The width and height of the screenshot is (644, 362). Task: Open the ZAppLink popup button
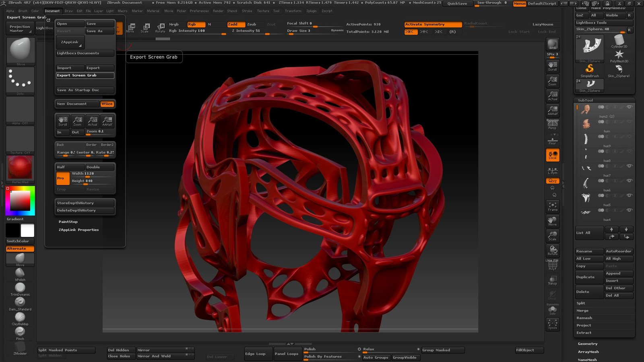(x=70, y=42)
